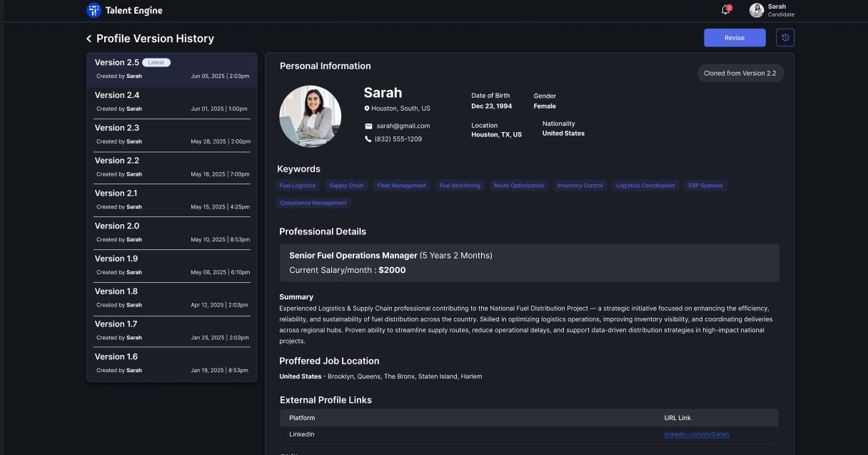Click the Logistics Coordination keyword tag

[x=645, y=186]
